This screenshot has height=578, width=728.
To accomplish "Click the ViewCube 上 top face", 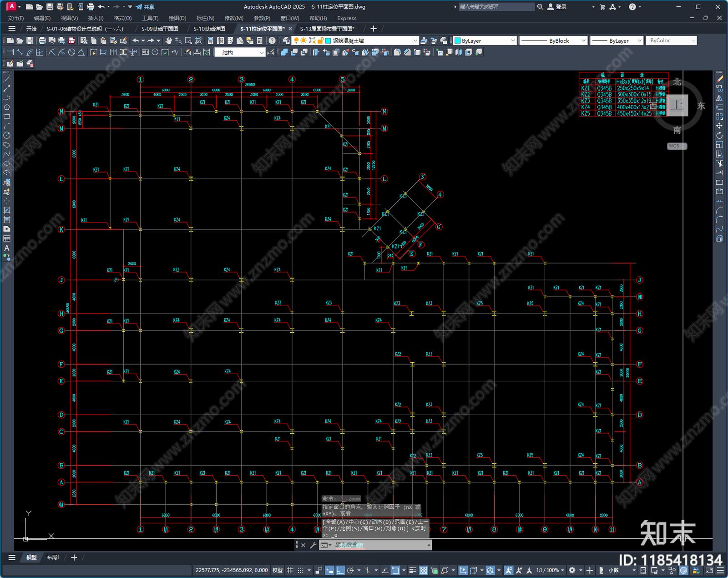I will point(677,106).
